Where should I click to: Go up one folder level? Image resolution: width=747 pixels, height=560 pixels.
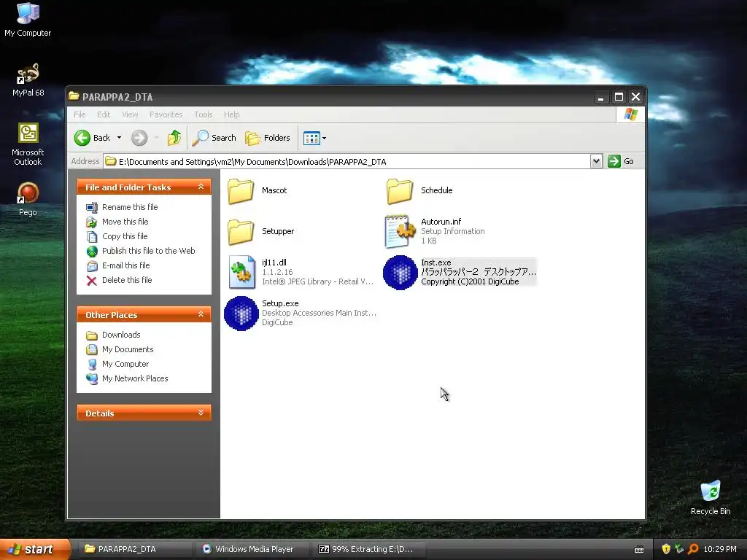pos(174,138)
